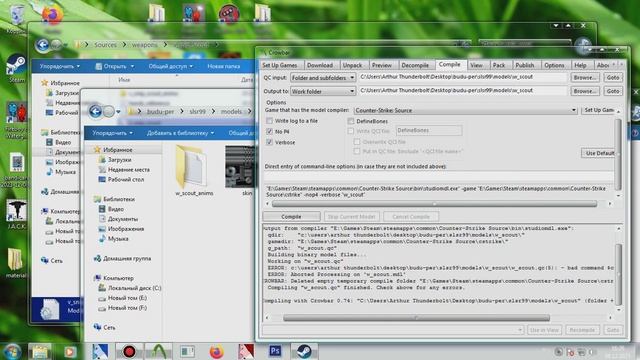Uncheck the No P4 option
The width and height of the screenshot is (640, 360).
click(x=269, y=131)
